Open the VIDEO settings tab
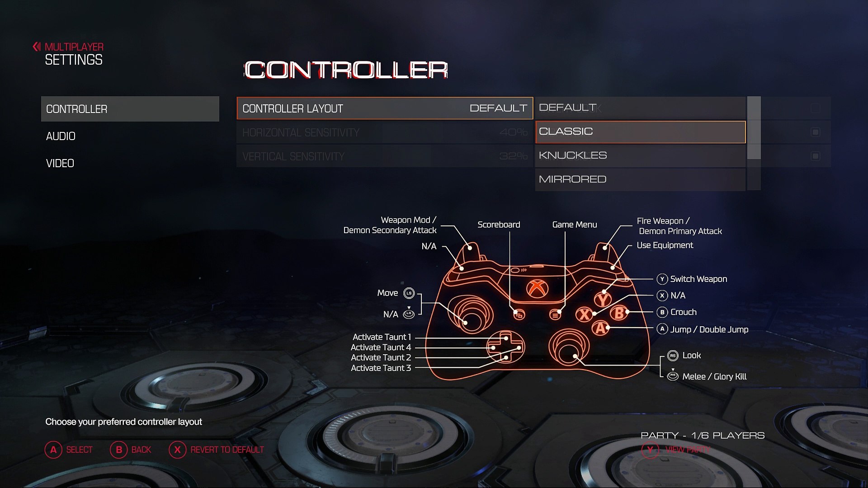The image size is (868, 488). coord(60,163)
